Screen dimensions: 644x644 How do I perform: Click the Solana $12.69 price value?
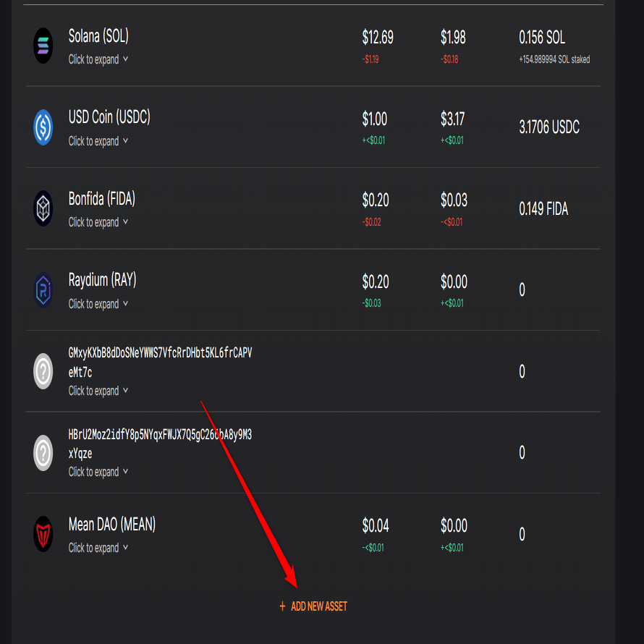click(378, 37)
